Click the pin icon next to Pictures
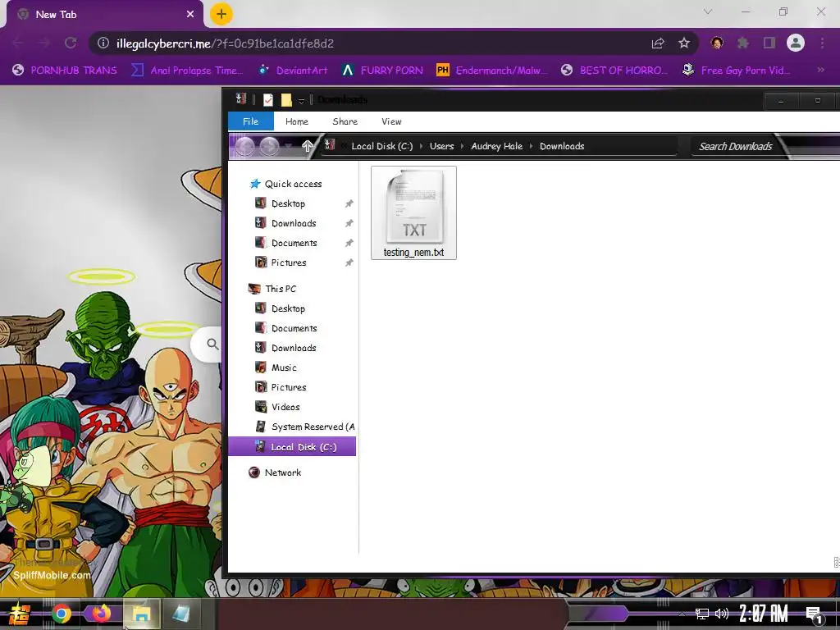Screen dimensions: 840x630 click(349, 263)
